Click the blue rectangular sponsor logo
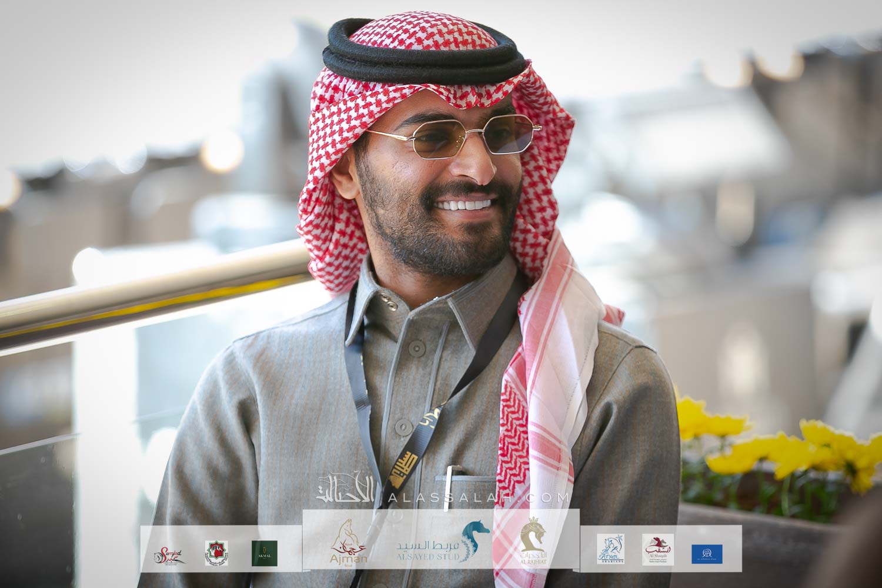This screenshot has height=588, width=882. pyautogui.click(x=707, y=553)
